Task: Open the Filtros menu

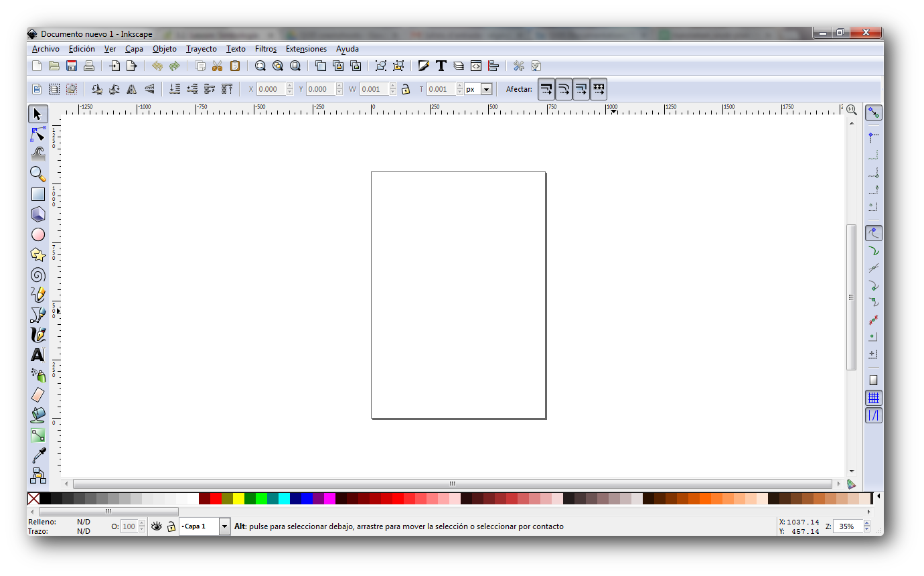Action: click(x=266, y=49)
